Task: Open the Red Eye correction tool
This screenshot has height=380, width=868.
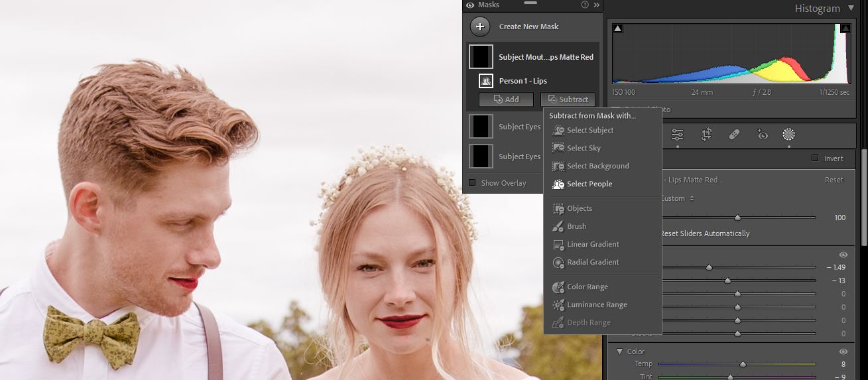Action: (x=763, y=135)
